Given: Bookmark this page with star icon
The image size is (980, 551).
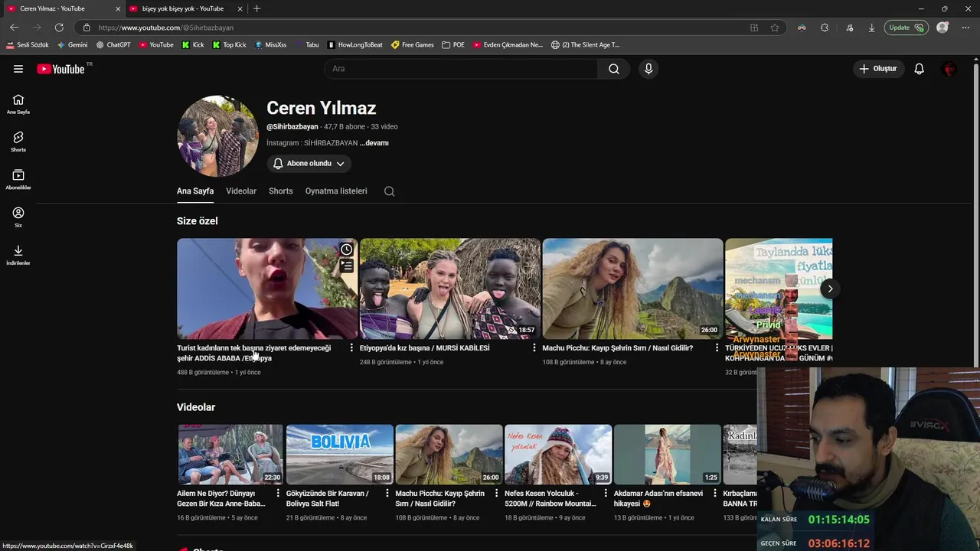Looking at the screenshot, I should coord(775,28).
